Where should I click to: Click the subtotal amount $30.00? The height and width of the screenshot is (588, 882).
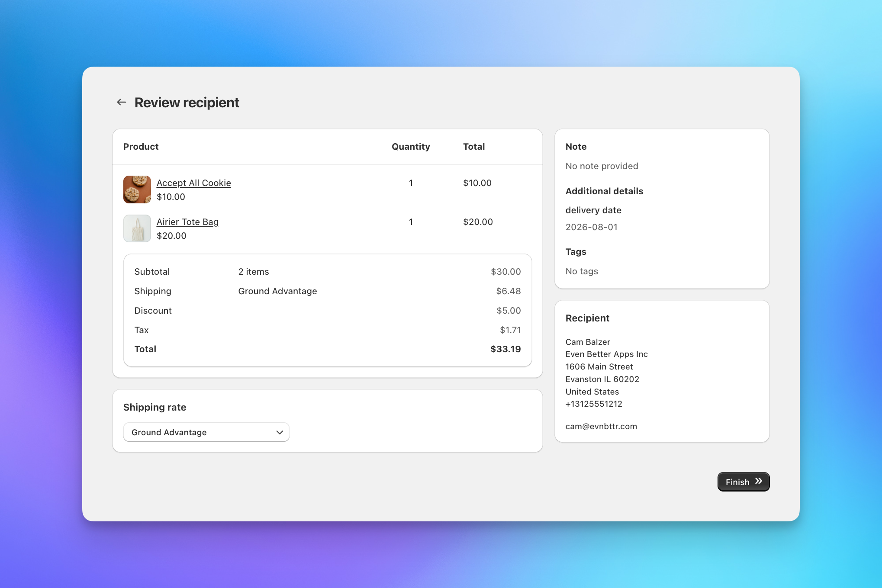pyautogui.click(x=505, y=272)
